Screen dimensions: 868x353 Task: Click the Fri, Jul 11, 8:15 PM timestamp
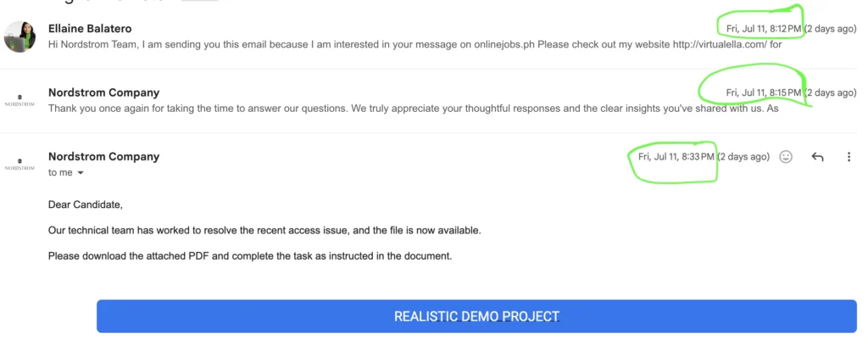(763, 92)
